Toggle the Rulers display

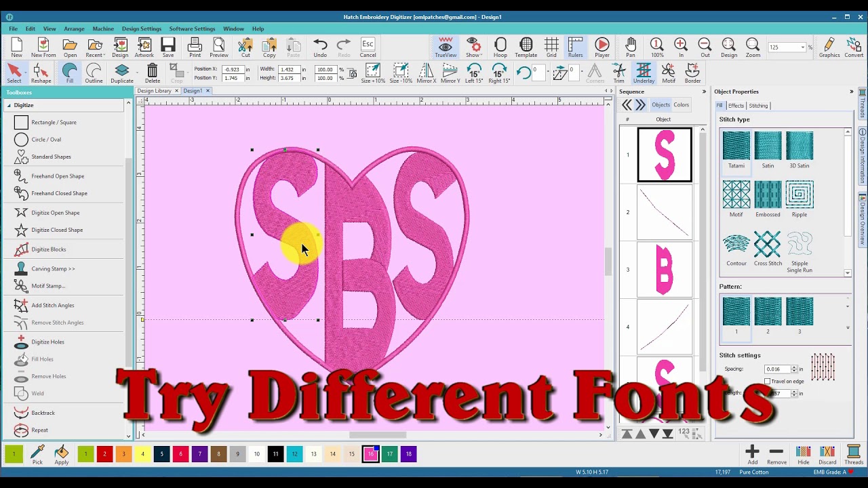point(575,47)
